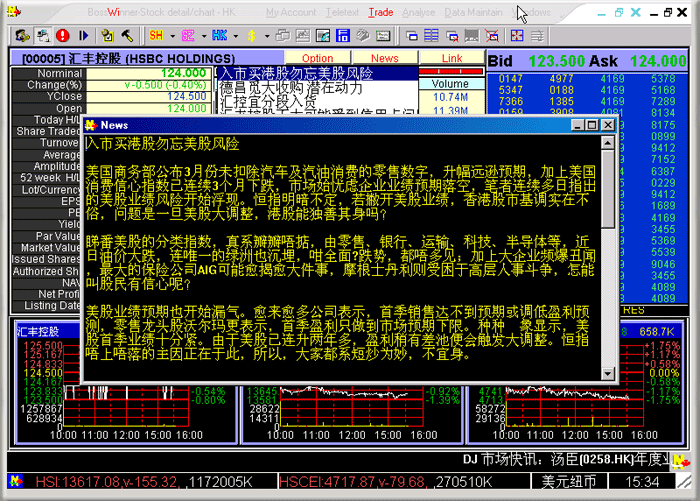Click the Volume column header
Image resolution: width=700 pixels, height=501 pixels.
click(451, 84)
